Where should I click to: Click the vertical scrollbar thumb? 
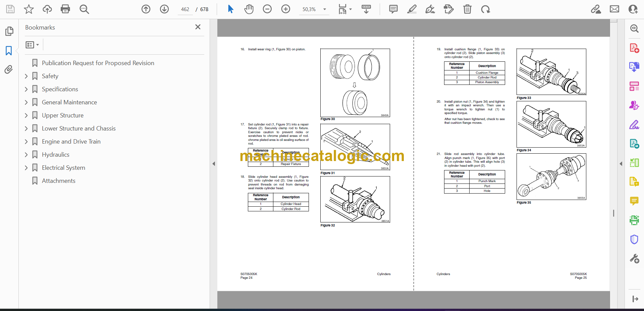pyautogui.click(x=614, y=213)
